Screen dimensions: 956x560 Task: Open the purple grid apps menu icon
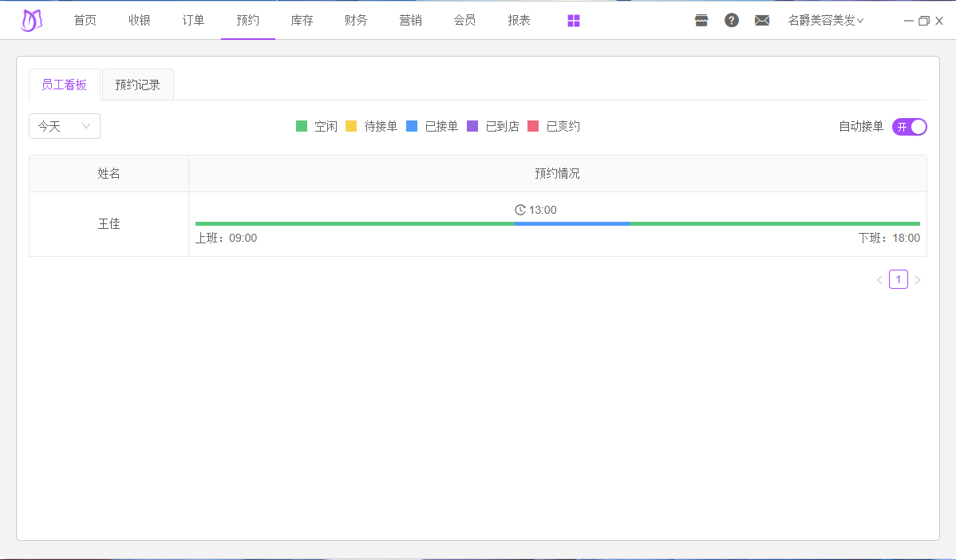[574, 21]
